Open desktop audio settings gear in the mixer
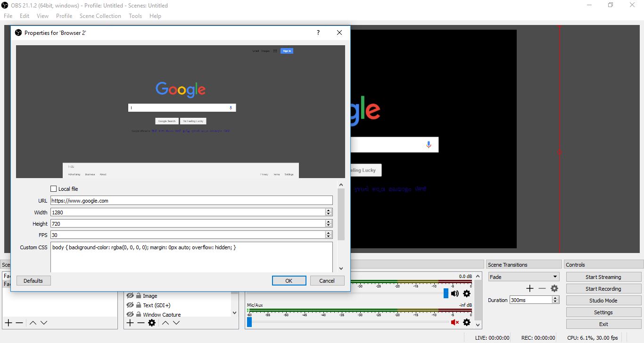 coord(467,294)
